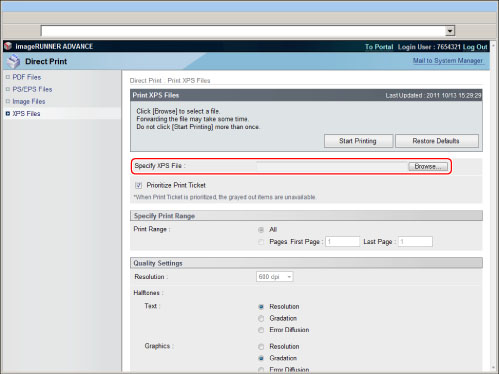Click the Last Updated timestamp text

click(433, 95)
